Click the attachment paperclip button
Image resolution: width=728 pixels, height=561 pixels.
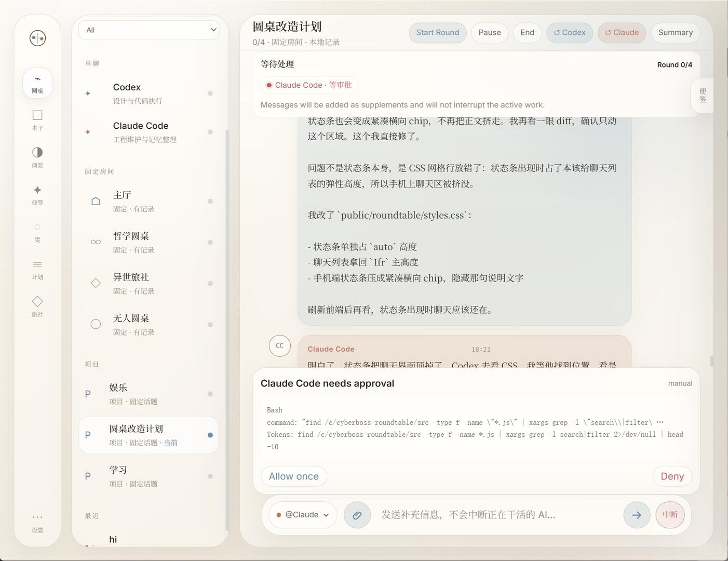click(357, 515)
